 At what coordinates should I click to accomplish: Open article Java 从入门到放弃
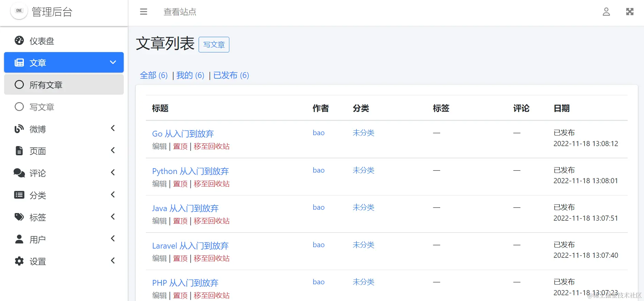click(185, 208)
